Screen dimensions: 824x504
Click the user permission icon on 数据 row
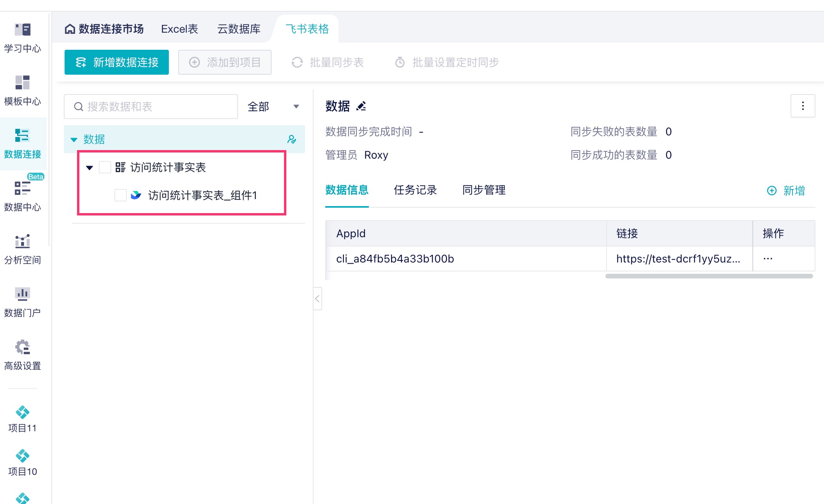[292, 139]
